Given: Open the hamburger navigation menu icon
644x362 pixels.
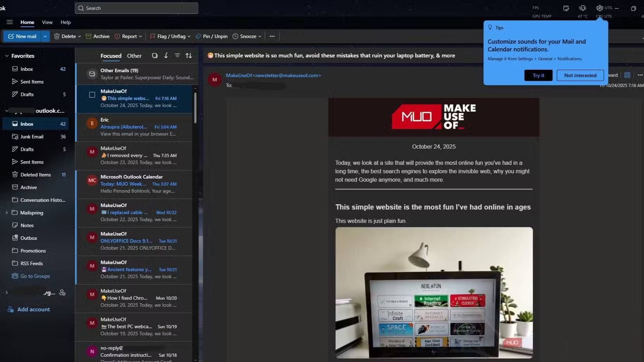Looking at the screenshot, I should 10,22.
